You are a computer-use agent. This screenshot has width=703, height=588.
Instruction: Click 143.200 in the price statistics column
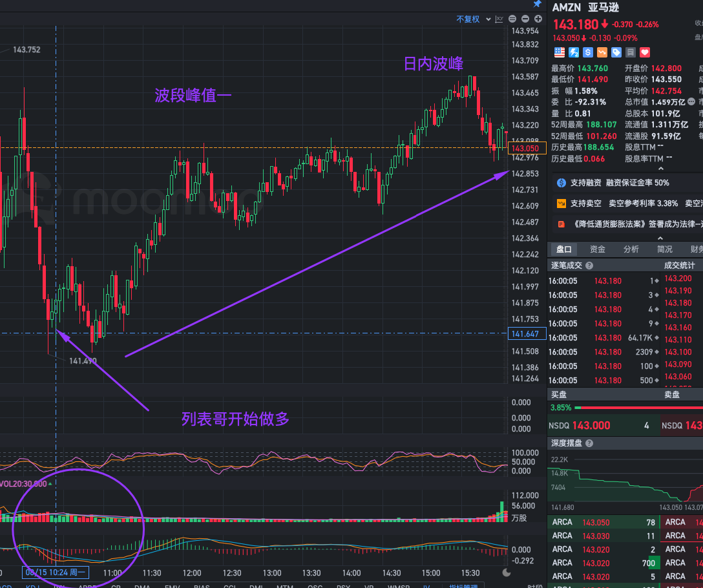[x=678, y=278]
